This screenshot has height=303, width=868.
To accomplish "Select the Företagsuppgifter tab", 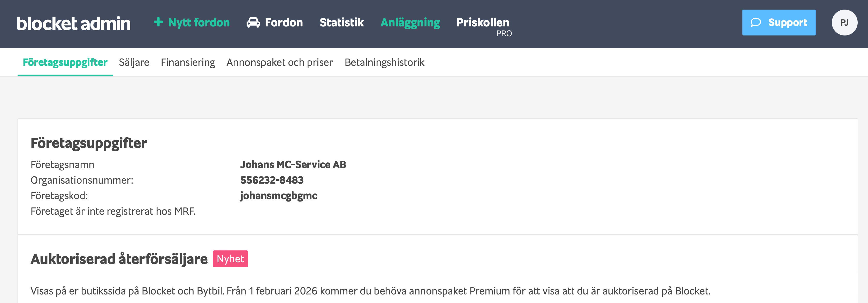I will coord(65,62).
